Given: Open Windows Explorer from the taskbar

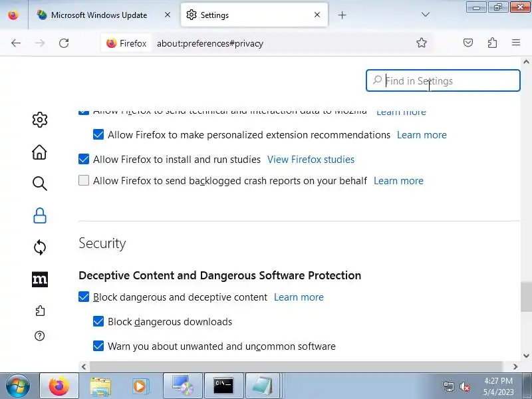Looking at the screenshot, I should click(100, 386).
